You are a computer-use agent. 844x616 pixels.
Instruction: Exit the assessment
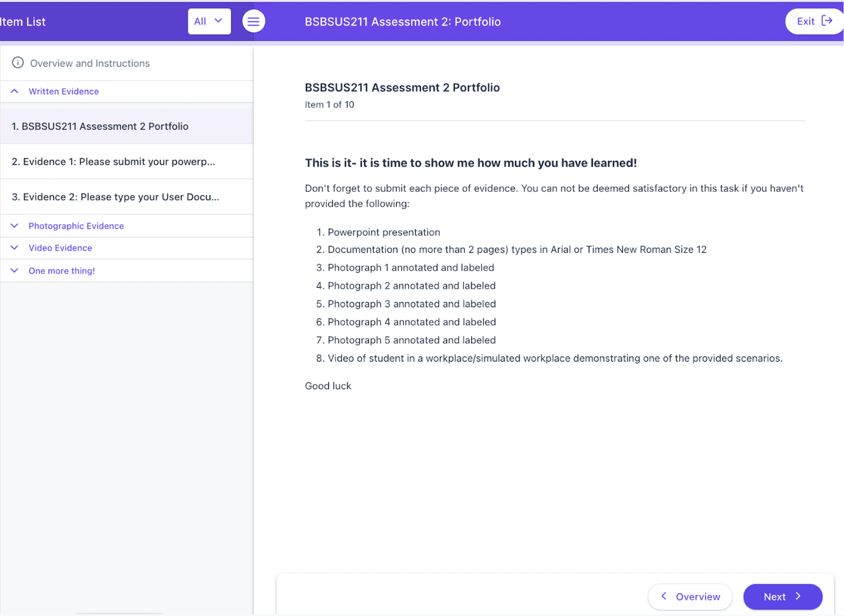point(814,21)
